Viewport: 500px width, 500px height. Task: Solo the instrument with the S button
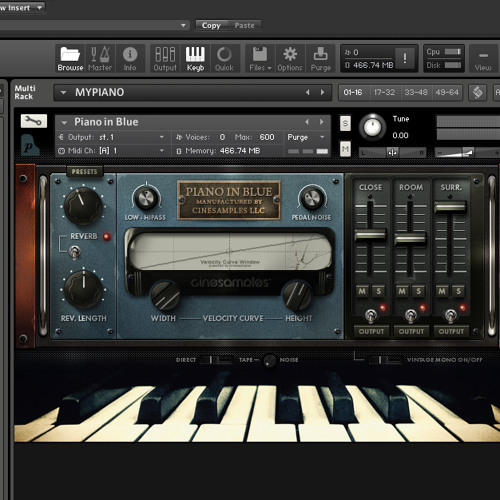click(345, 123)
